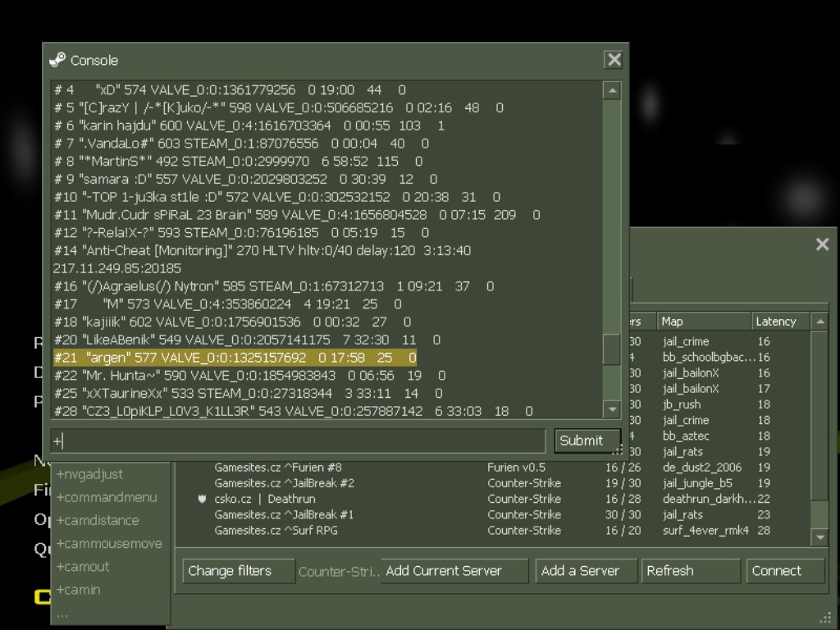Image resolution: width=840 pixels, height=630 pixels.
Task: Click the Console window resize grip
Action: [x=618, y=449]
